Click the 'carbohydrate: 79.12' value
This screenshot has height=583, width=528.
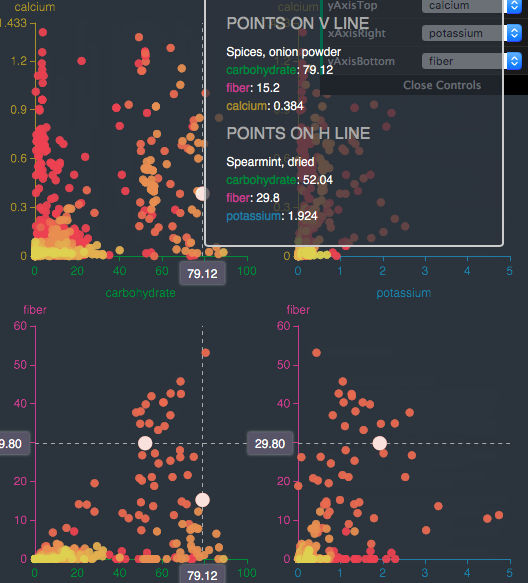pyautogui.click(x=280, y=70)
